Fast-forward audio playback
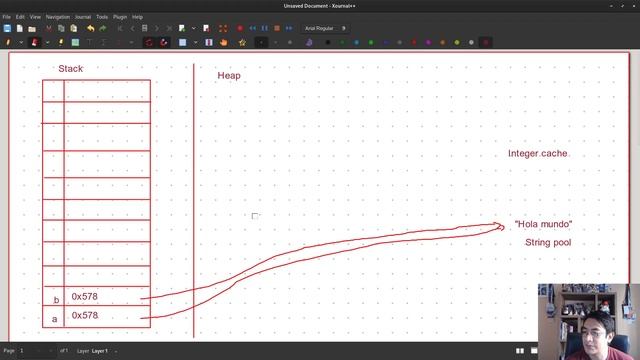 point(289,28)
